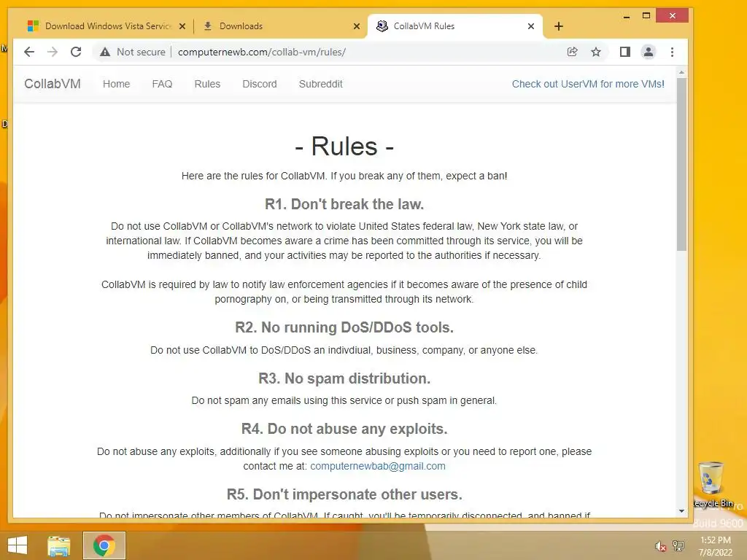Open the Rules nav link
The height and width of the screenshot is (560, 747).
(207, 84)
